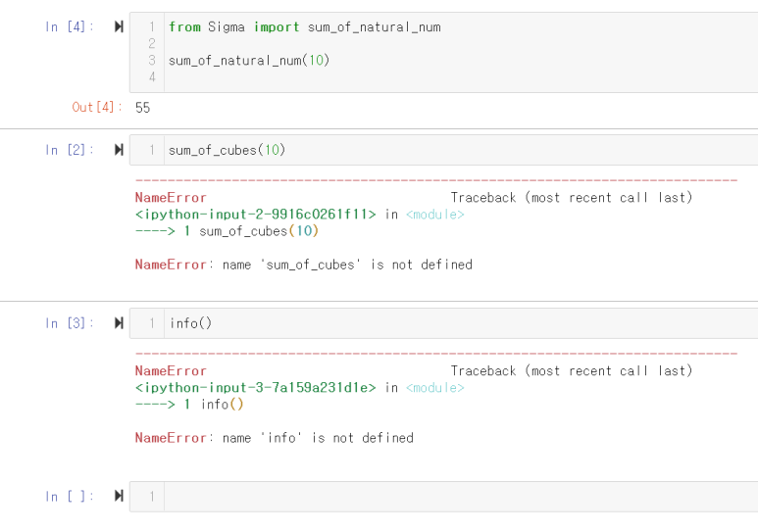Click 'Traceback (most recent call last)' in info error
758x532 pixels.
tap(572, 370)
